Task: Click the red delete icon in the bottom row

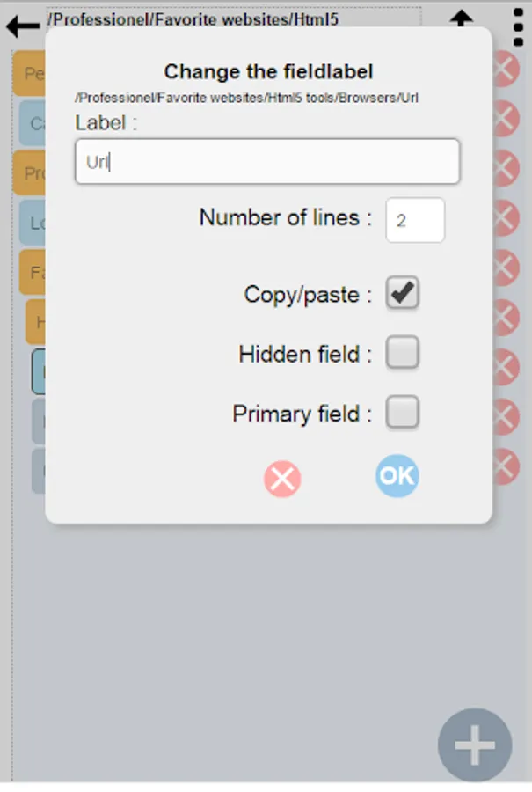Action: pos(506,466)
